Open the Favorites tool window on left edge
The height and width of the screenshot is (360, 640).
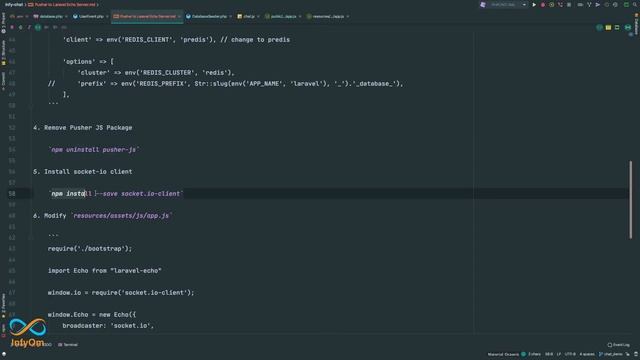click(4, 305)
